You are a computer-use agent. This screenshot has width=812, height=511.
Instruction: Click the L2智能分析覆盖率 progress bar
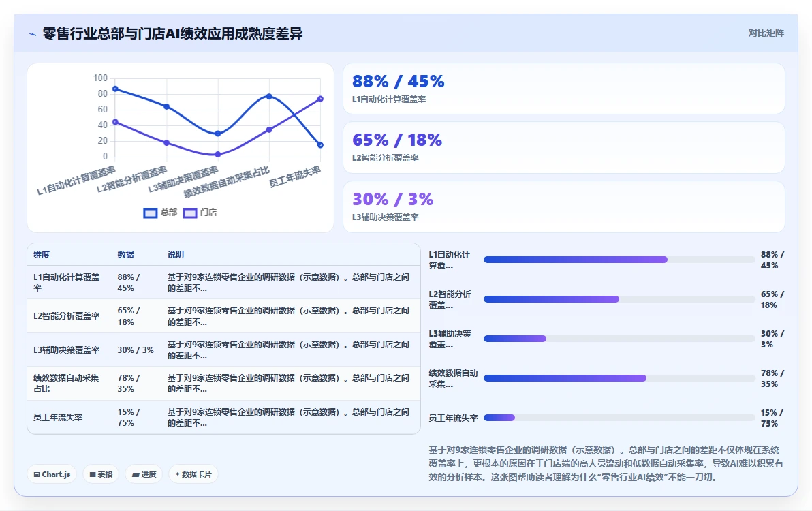click(619, 299)
